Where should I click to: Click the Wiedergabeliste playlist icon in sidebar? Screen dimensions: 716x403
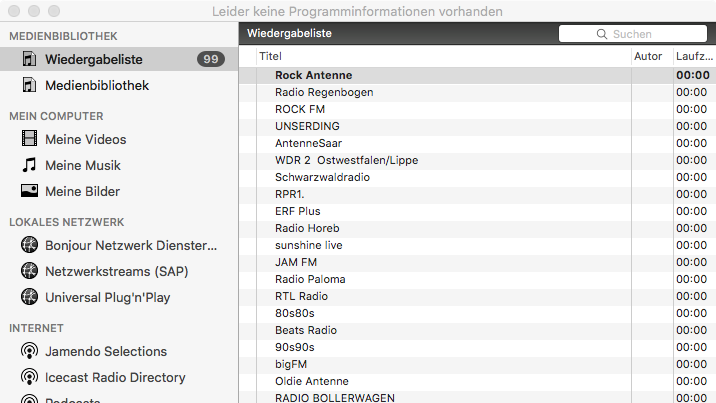[x=30, y=59]
